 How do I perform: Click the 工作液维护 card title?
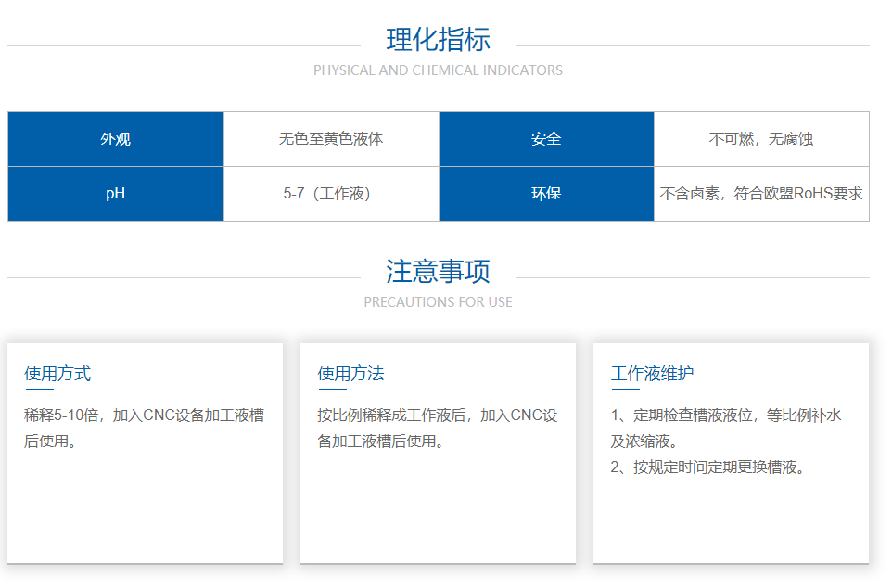[652, 374]
